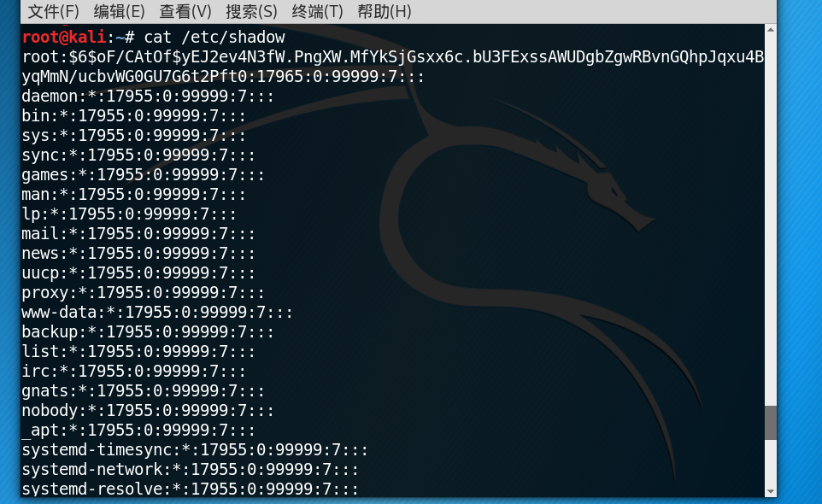Image resolution: width=822 pixels, height=504 pixels.
Task: Click the hash line starting with yqMmN
Action: coord(223,77)
